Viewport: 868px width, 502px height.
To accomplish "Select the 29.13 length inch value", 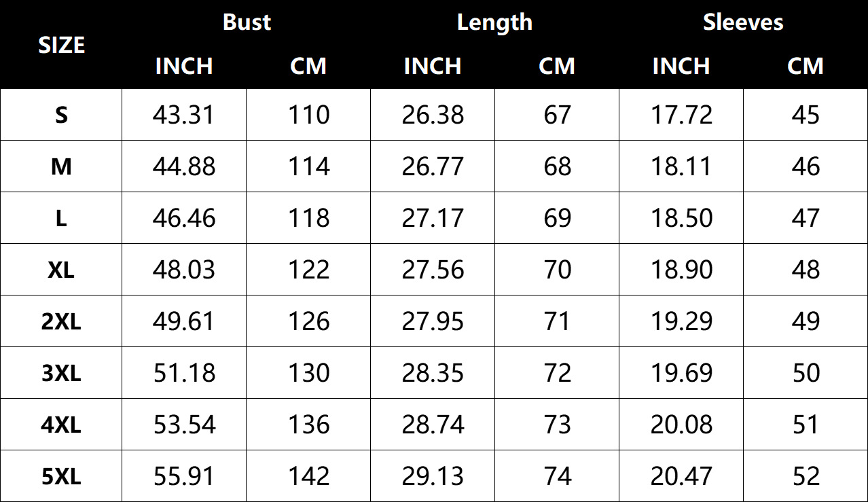I will point(433,476).
